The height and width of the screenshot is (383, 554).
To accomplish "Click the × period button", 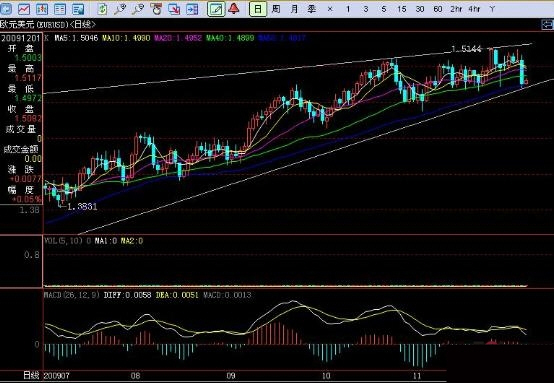I will point(330,9).
